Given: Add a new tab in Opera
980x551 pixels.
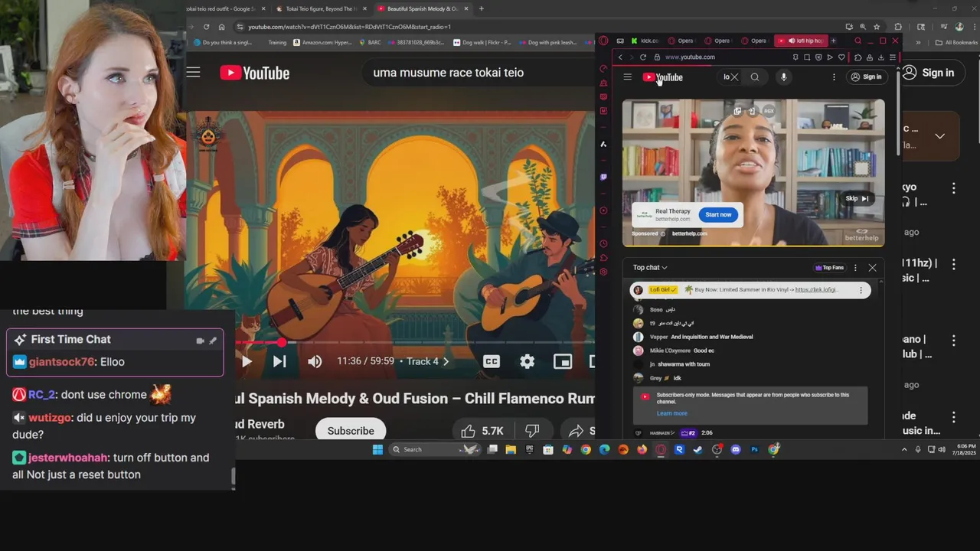Looking at the screenshot, I should coord(834,41).
